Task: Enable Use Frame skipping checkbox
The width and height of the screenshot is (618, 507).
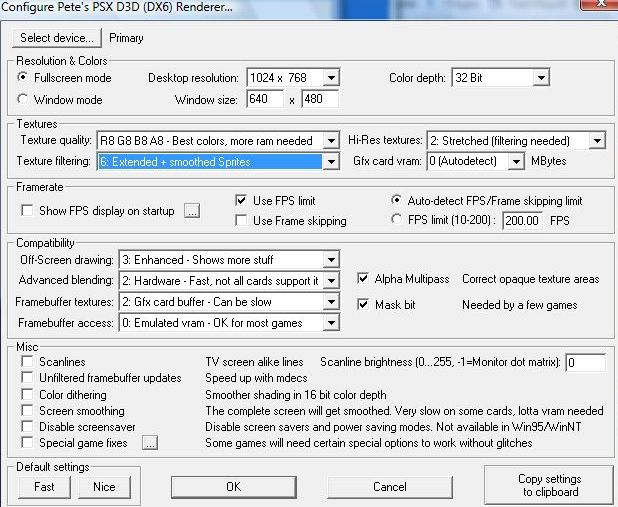Action: tap(241, 220)
